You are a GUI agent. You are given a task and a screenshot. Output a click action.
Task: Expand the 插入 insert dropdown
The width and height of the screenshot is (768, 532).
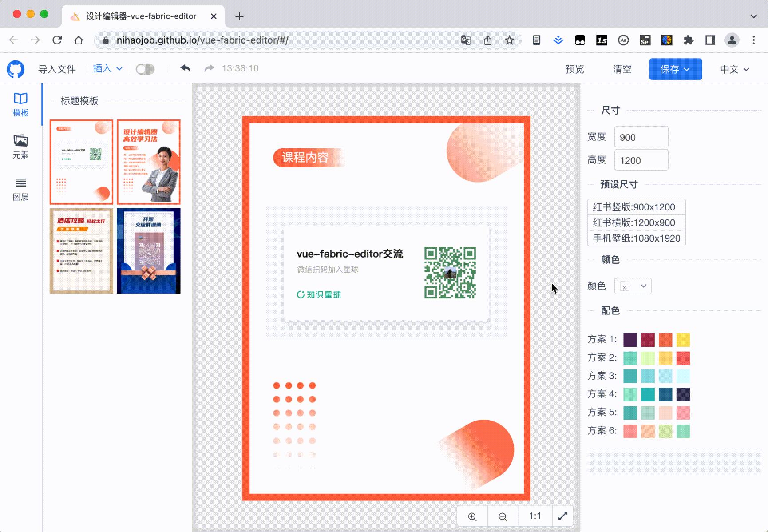click(107, 69)
